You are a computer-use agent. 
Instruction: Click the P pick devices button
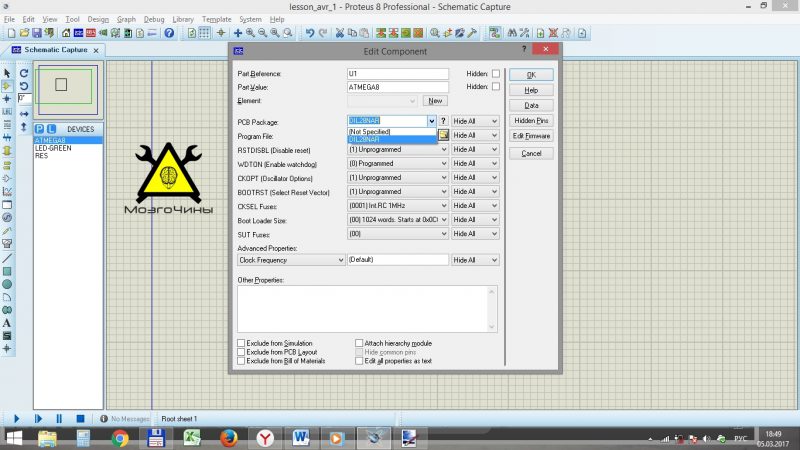point(40,129)
